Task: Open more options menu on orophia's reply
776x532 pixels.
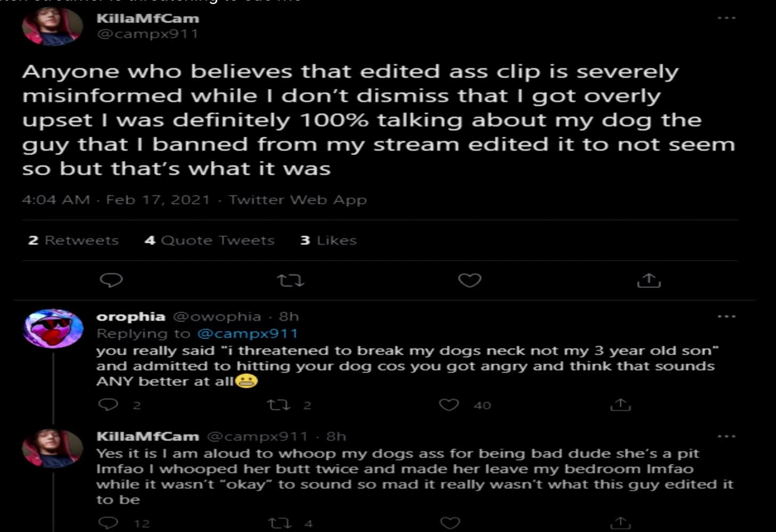Action: (x=726, y=317)
